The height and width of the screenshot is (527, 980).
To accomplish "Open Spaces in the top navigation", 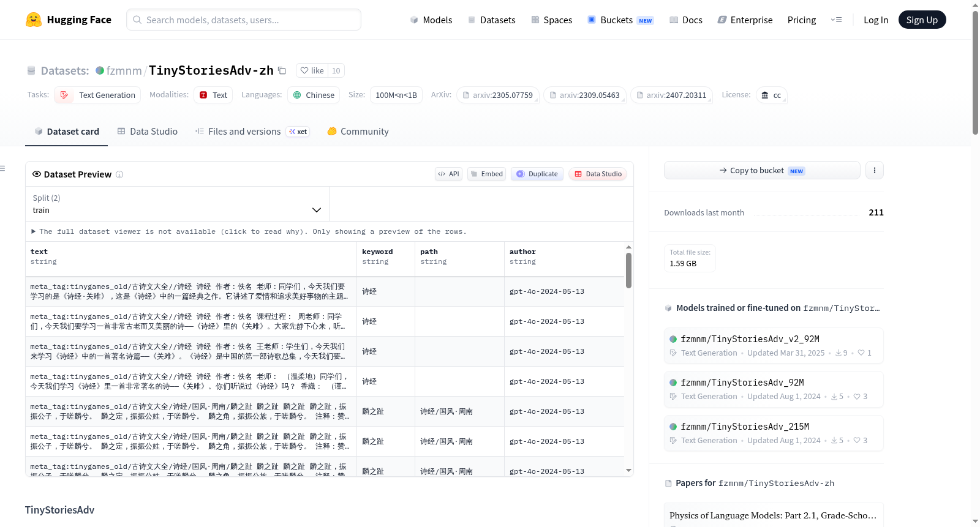I will pyautogui.click(x=551, y=20).
